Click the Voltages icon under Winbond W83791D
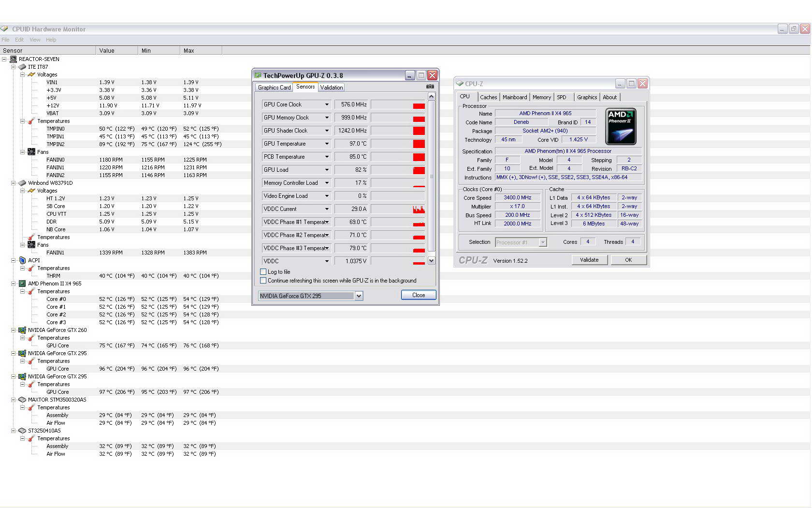 coord(31,191)
